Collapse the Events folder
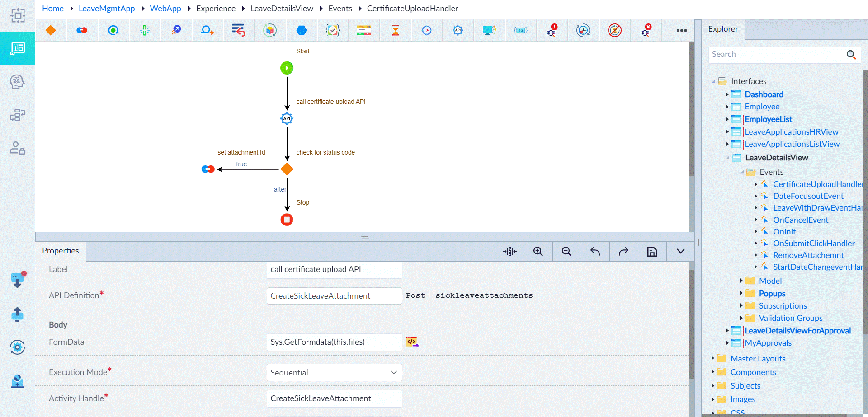The height and width of the screenshot is (417, 868). pos(742,172)
